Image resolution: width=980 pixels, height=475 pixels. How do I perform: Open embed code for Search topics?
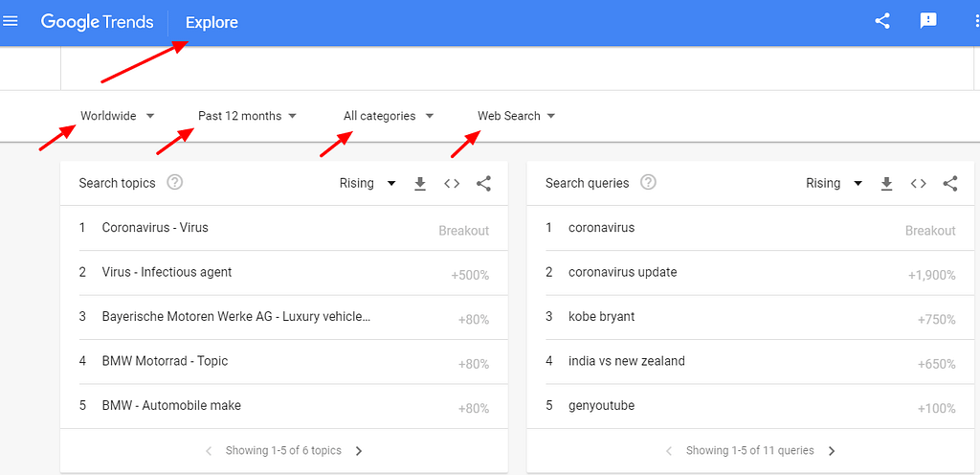point(452,183)
